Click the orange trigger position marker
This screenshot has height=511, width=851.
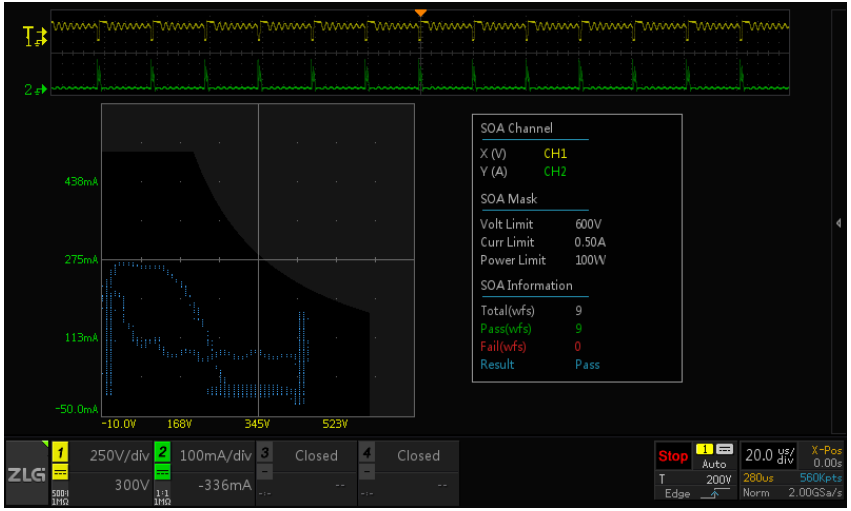[x=420, y=12]
